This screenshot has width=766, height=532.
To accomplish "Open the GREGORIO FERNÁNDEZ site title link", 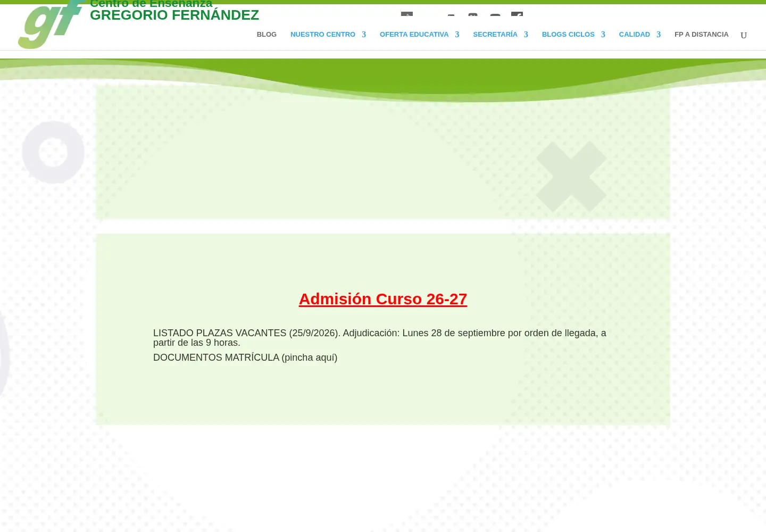I will point(174,15).
